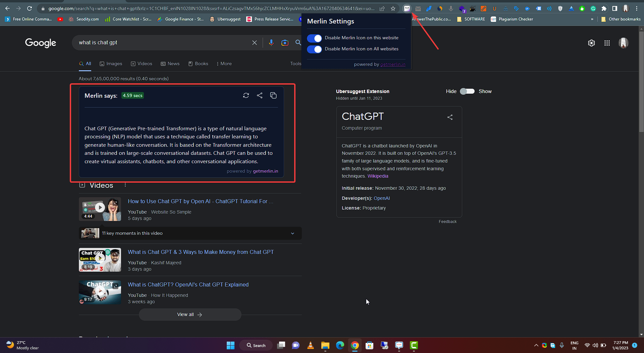Play the 4:44 video thumbnail
The height and width of the screenshot is (353, 644).
(100, 209)
